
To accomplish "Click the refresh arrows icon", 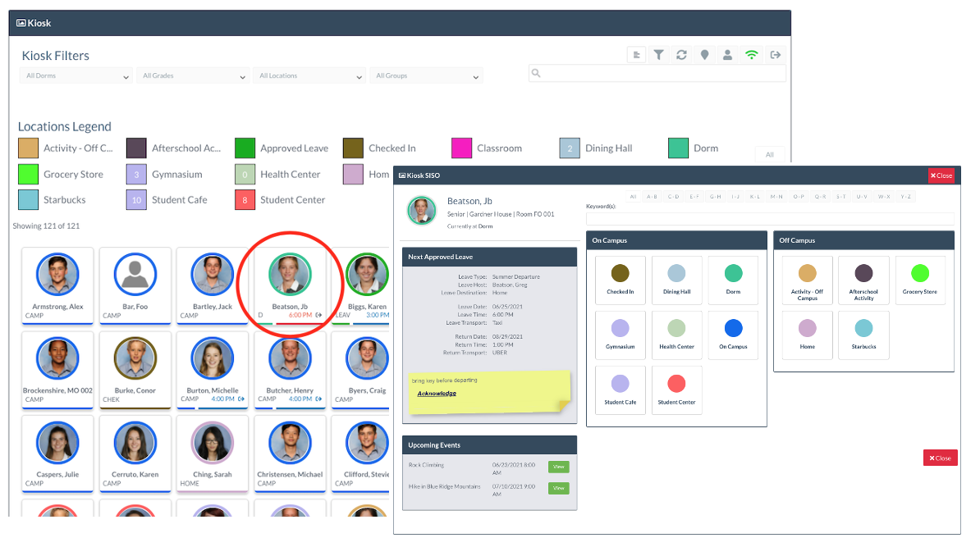I will tap(681, 55).
